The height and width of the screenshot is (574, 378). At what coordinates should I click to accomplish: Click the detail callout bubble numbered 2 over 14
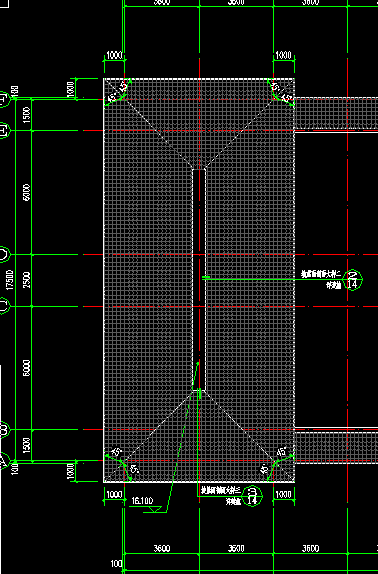point(352,280)
